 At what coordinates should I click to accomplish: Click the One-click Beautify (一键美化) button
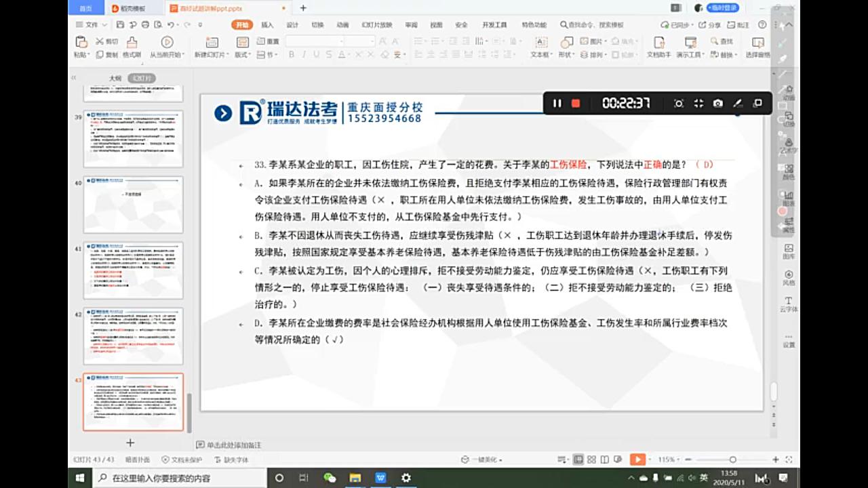[482, 460]
